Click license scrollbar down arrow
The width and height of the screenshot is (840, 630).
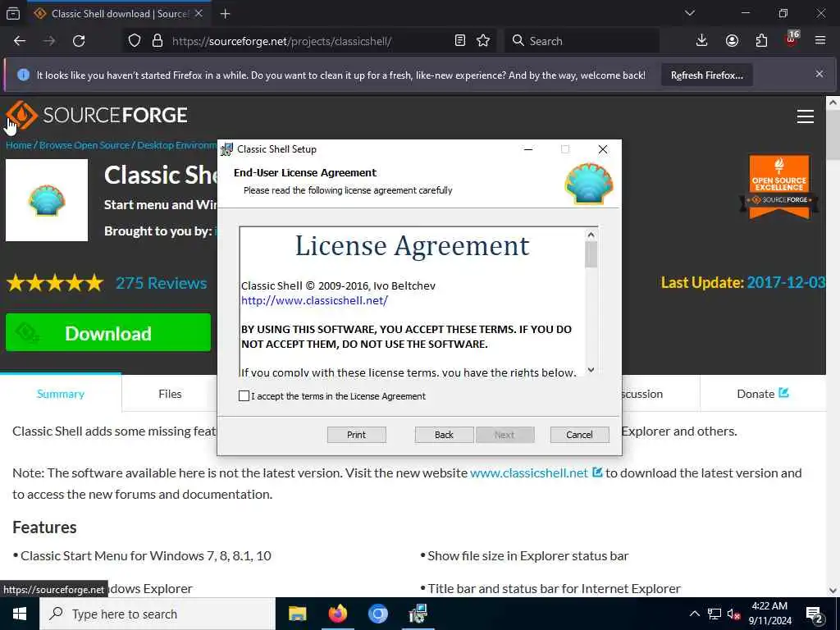coord(591,370)
